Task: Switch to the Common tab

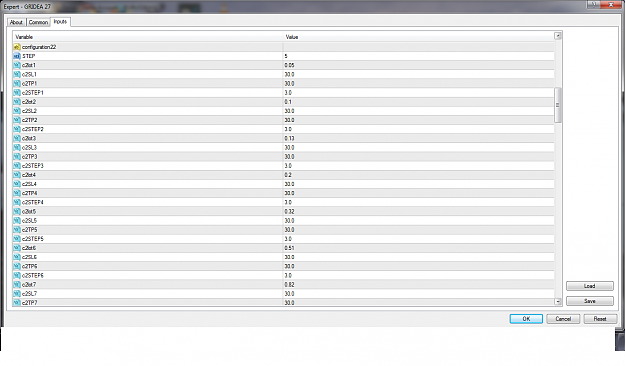Action: tap(38, 22)
